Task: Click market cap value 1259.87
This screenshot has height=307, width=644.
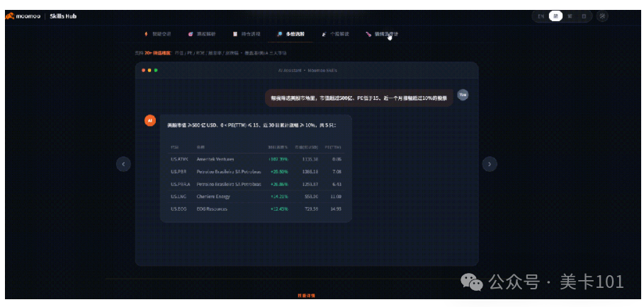Action: [310, 185]
